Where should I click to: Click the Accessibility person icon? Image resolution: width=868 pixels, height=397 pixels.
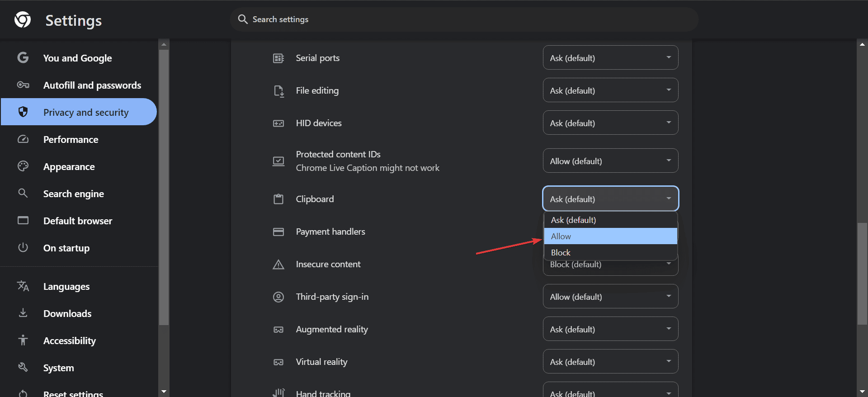tap(23, 340)
